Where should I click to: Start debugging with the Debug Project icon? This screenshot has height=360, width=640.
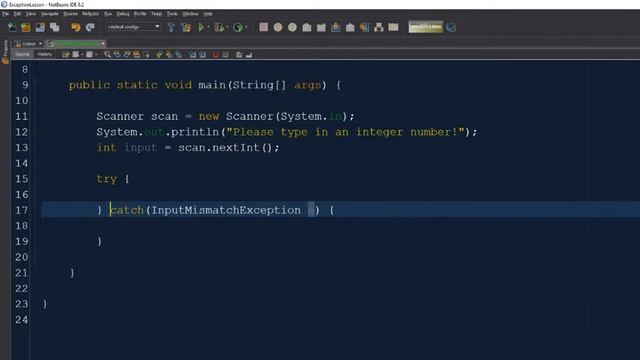click(x=219, y=27)
